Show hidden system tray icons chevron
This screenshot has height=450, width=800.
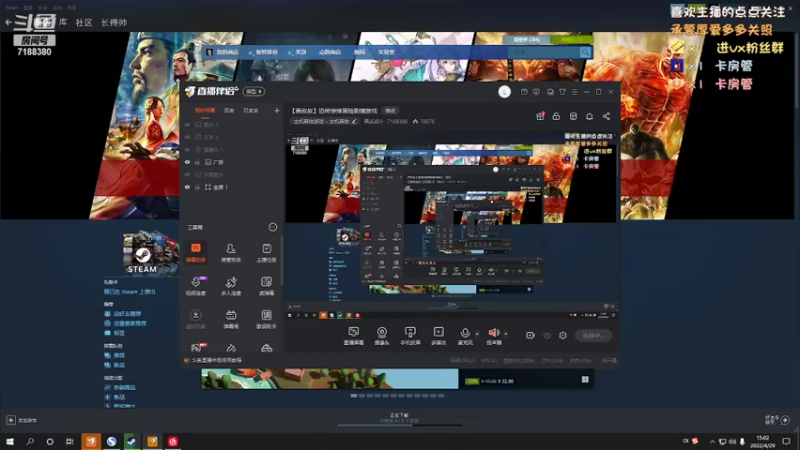point(712,441)
